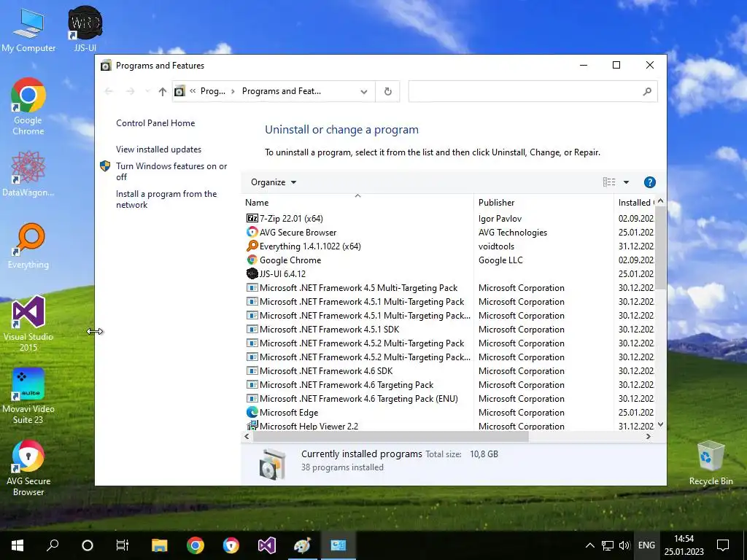Open the Organize dropdown menu

tap(274, 182)
